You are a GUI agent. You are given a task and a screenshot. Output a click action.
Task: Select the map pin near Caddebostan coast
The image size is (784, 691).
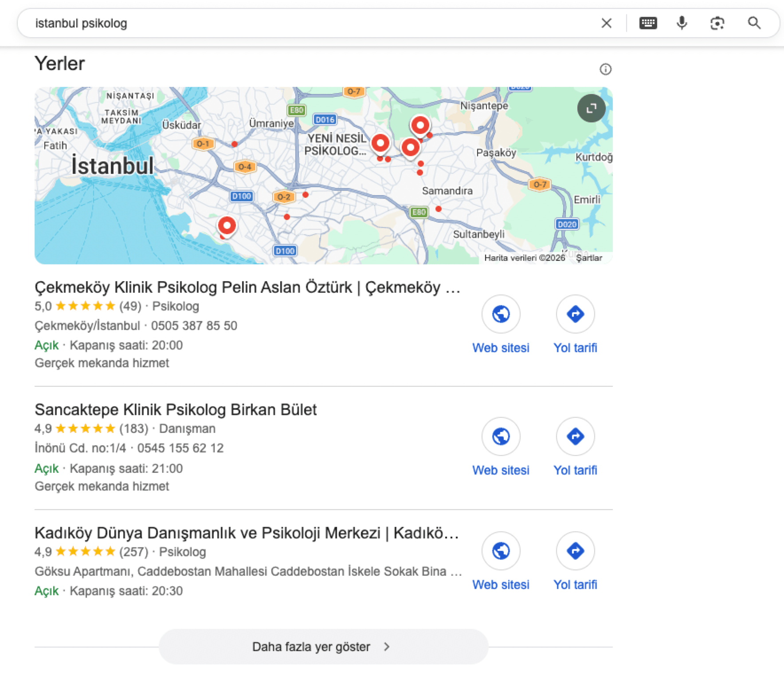pyautogui.click(x=227, y=226)
